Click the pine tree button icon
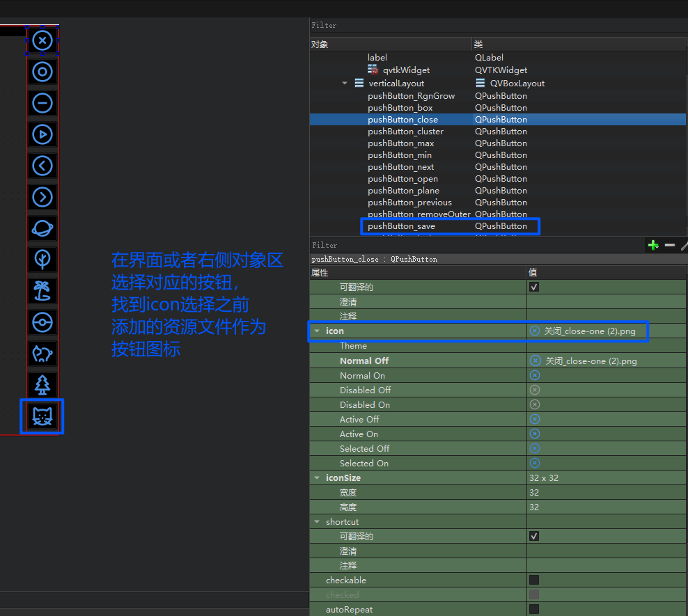The height and width of the screenshot is (616, 688). pyautogui.click(x=42, y=385)
